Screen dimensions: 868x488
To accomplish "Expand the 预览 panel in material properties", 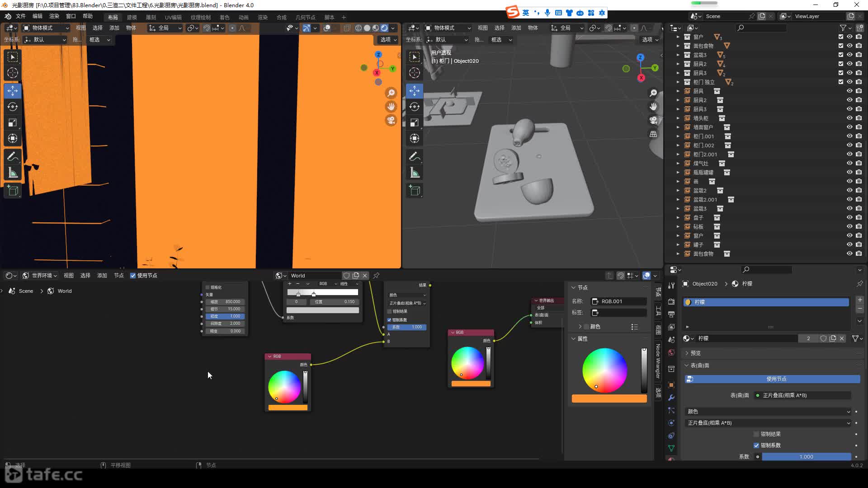I will pos(687,353).
